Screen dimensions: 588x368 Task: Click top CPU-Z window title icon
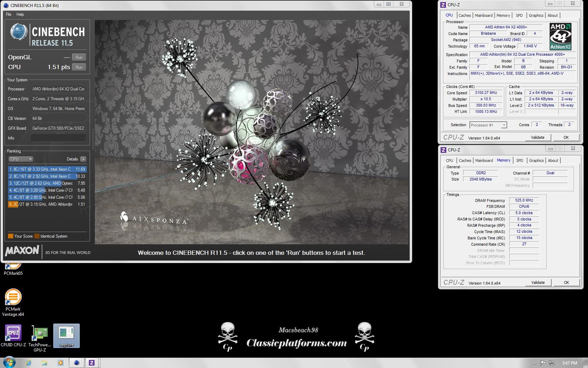click(443, 5)
